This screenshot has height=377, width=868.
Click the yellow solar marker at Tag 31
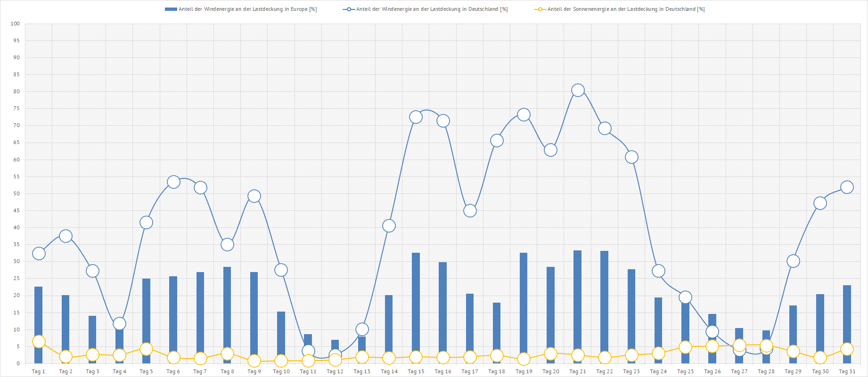[847, 349]
